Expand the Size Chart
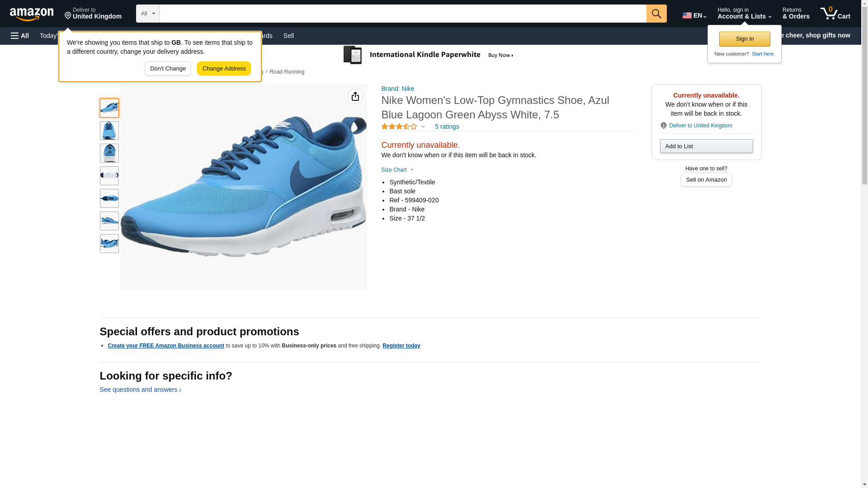Viewport: 868px width, 488px height. click(397, 170)
